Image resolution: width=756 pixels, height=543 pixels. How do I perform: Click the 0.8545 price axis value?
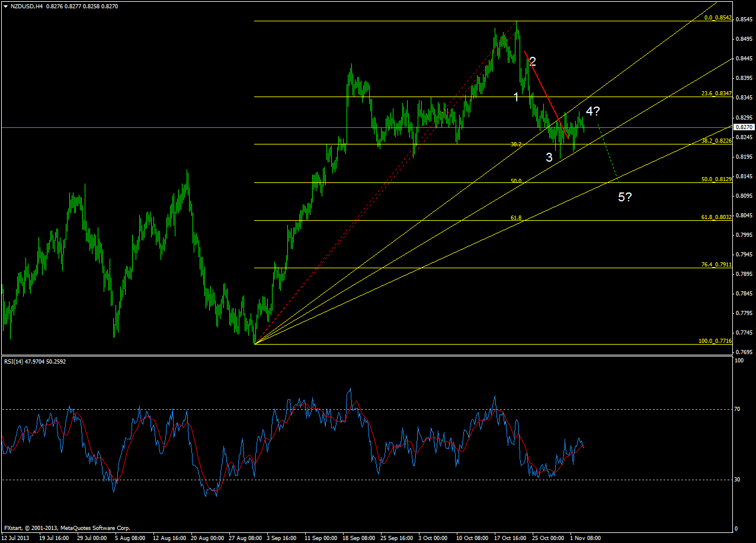click(744, 19)
